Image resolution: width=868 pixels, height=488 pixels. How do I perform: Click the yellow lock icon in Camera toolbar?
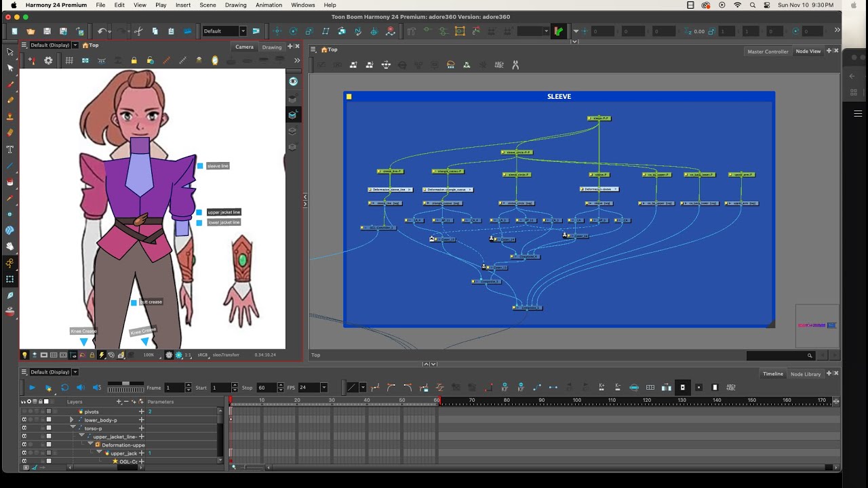134,60
